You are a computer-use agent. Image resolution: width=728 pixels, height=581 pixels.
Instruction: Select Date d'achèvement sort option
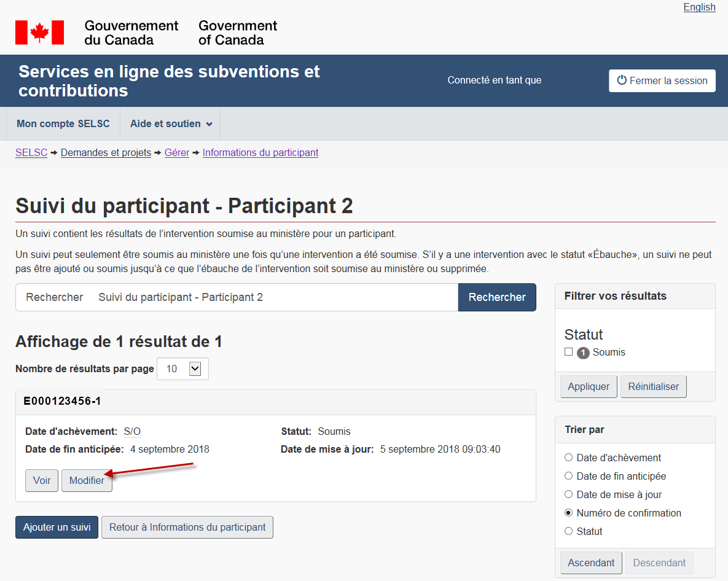[568, 458]
